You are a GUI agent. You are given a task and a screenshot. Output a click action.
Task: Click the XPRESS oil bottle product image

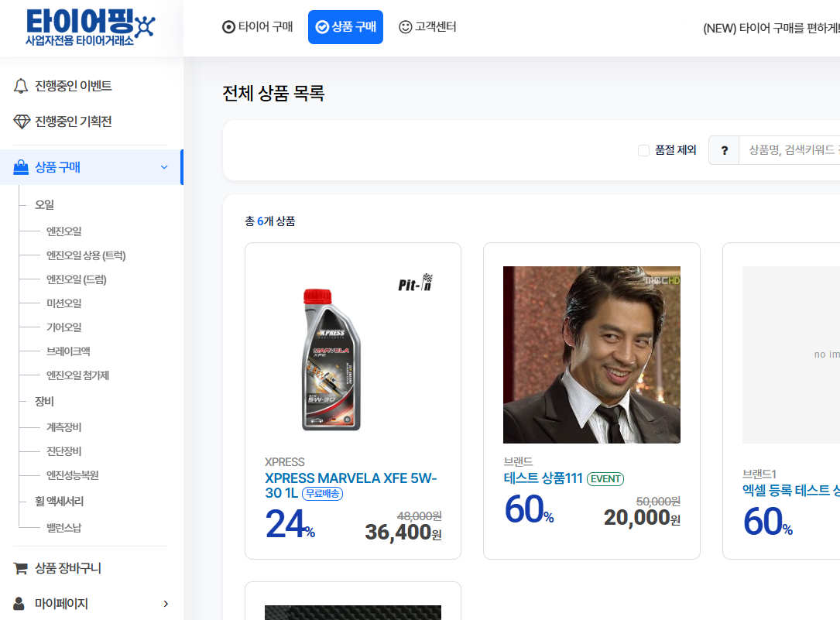[331, 360]
